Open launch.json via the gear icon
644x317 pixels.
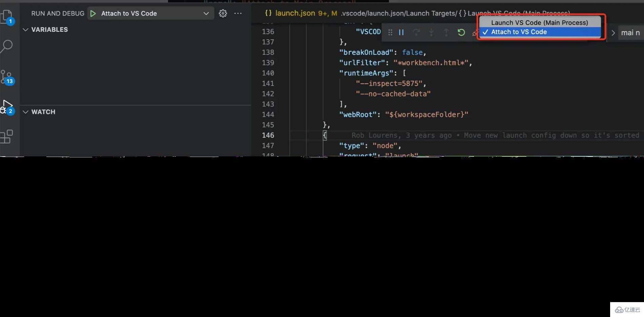click(x=223, y=14)
